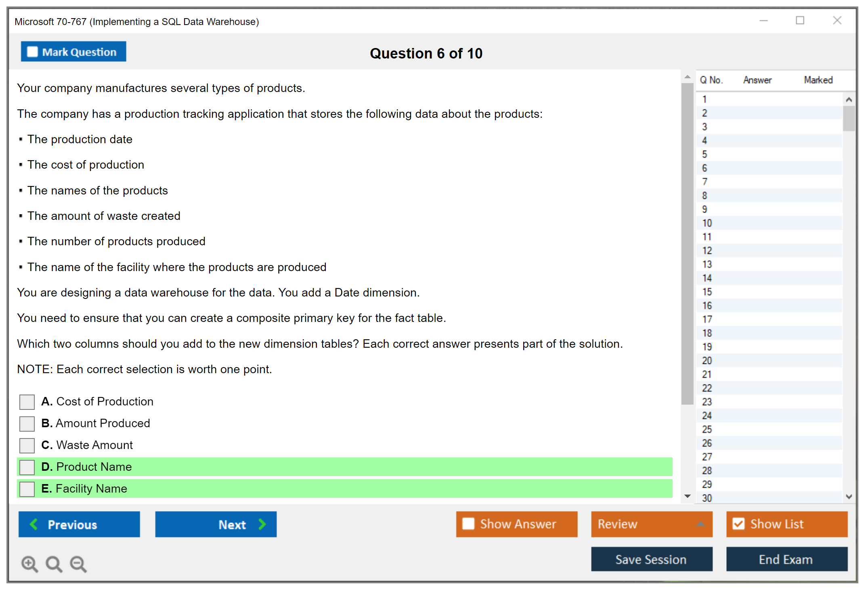The image size is (868, 593).
Task: Expand the Review dropdown menu
Action: click(x=701, y=524)
